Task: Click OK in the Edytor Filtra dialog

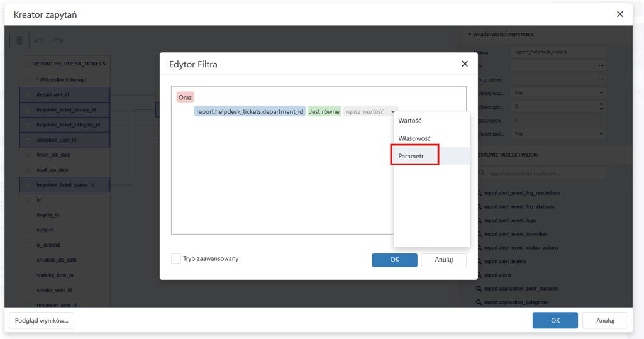Action: click(x=394, y=260)
